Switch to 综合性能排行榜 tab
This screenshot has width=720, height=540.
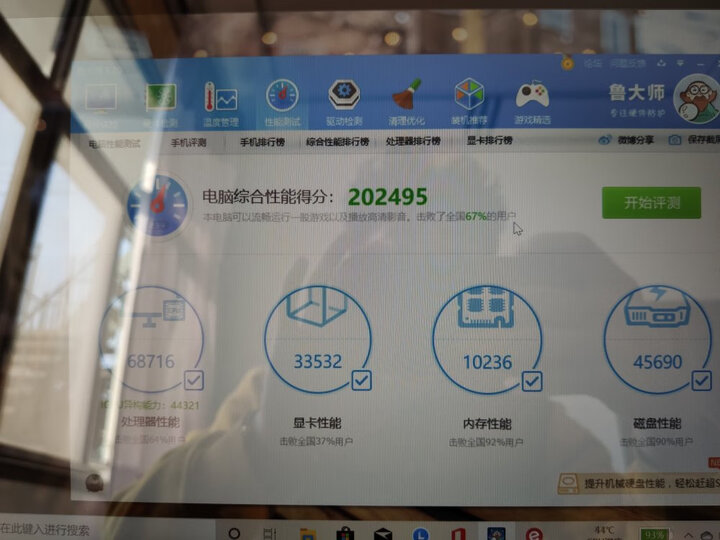tap(338, 141)
